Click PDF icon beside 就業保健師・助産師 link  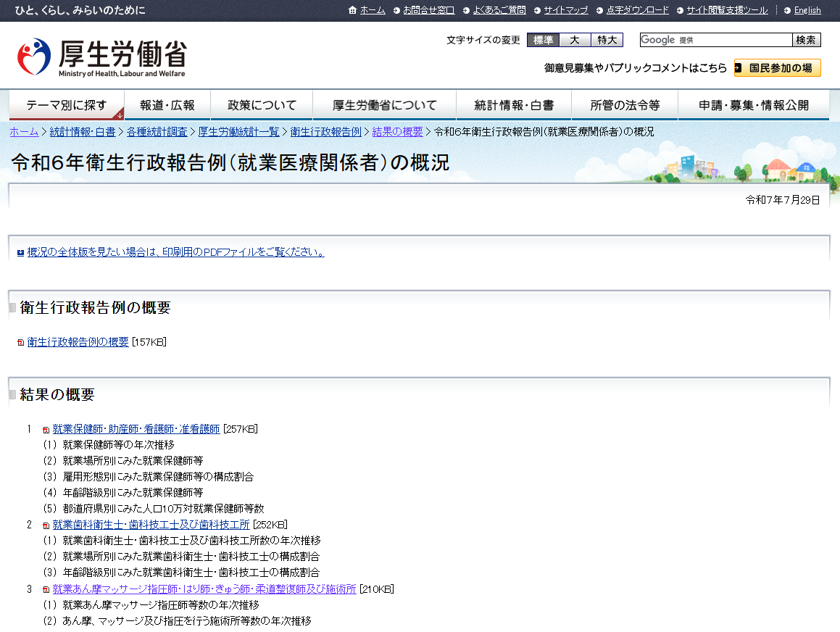(x=46, y=430)
